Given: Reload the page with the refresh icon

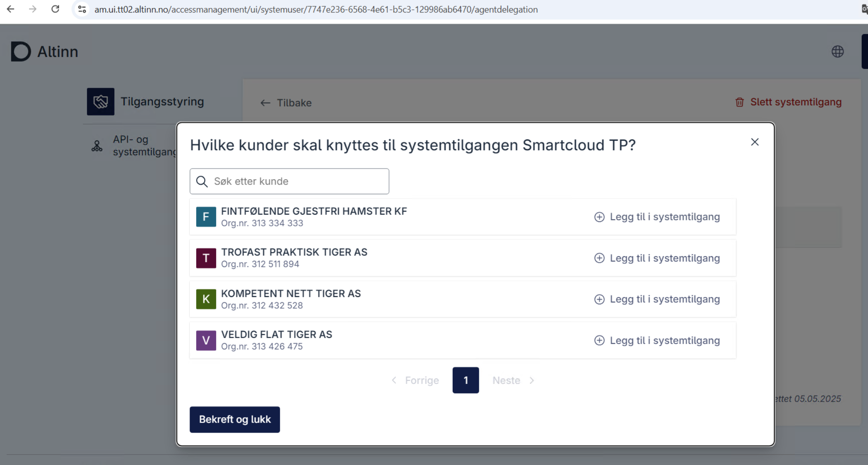Looking at the screenshot, I should [x=55, y=9].
